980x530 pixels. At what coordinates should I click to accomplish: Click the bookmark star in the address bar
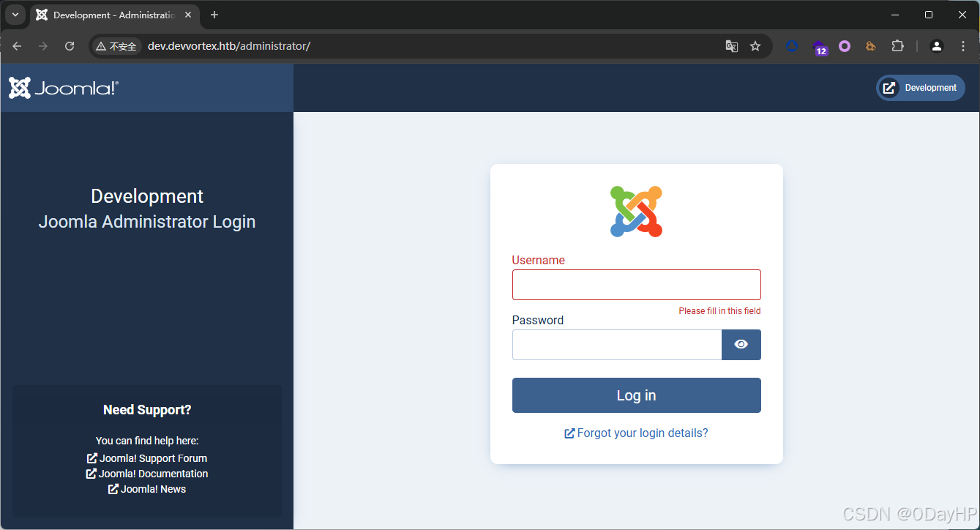pyautogui.click(x=755, y=45)
